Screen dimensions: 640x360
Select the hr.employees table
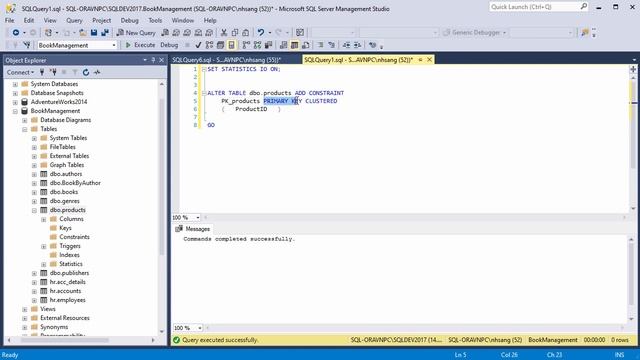tap(67, 300)
